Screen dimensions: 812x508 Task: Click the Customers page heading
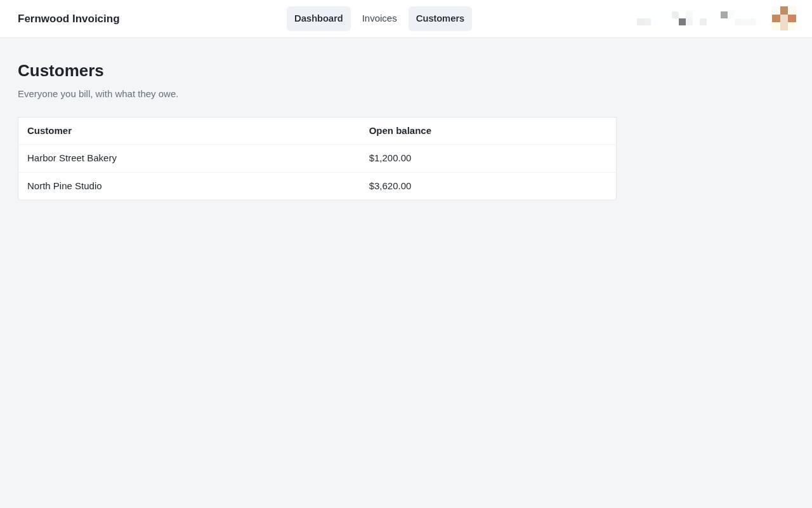tap(61, 70)
